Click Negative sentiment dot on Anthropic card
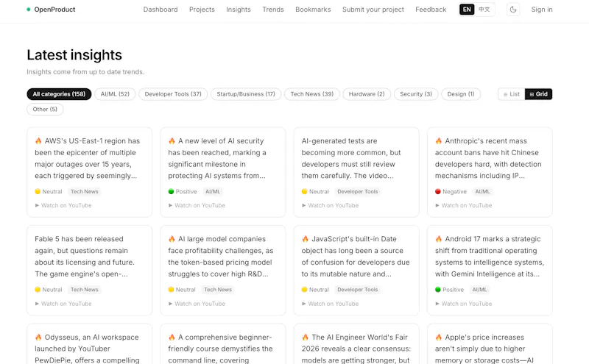The width and height of the screenshot is (589, 364). [437, 192]
